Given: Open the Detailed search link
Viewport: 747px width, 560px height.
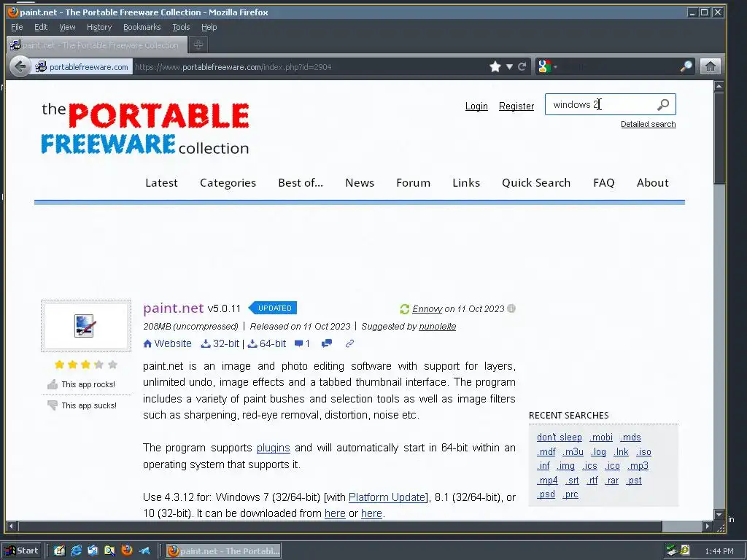Looking at the screenshot, I should click(649, 124).
